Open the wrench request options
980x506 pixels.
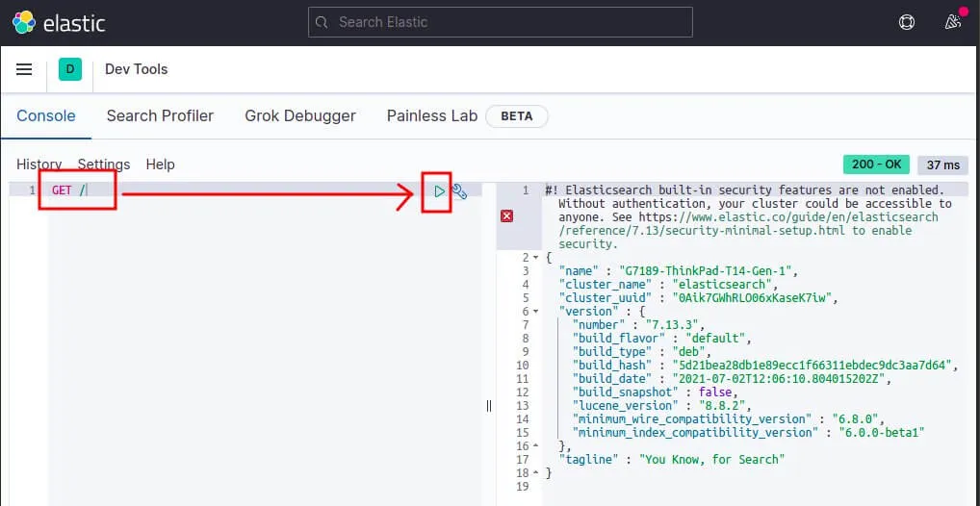[x=459, y=191]
